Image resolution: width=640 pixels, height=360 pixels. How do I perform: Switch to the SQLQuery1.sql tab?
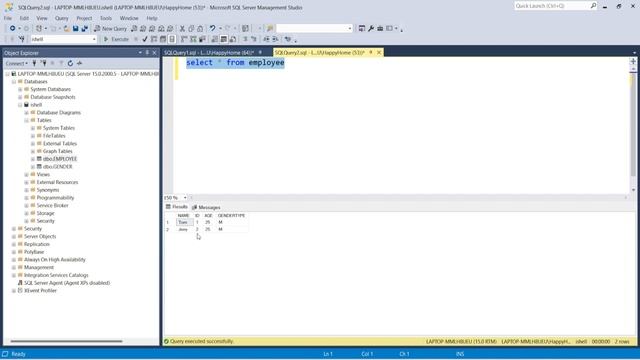click(x=209, y=53)
